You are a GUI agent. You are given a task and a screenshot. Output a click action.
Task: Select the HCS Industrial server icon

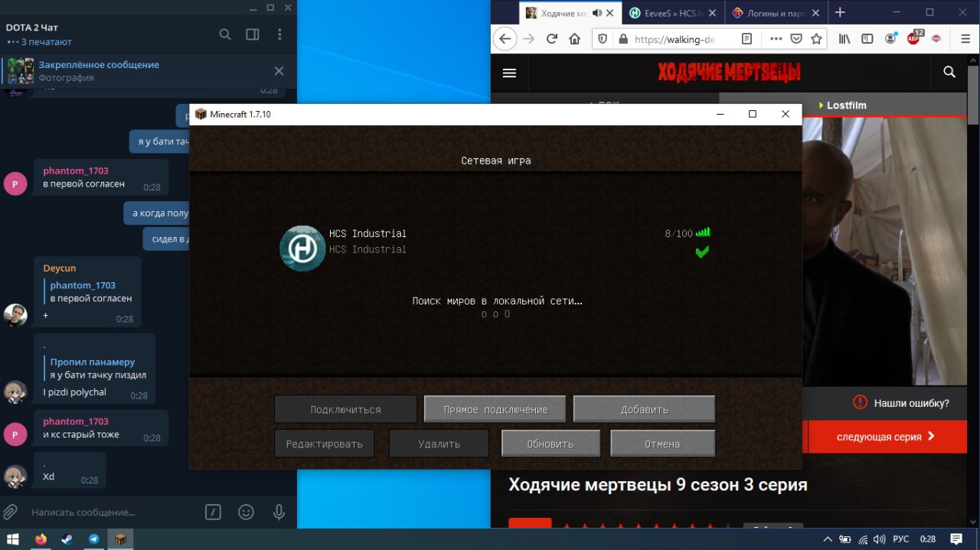[x=302, y=249]
